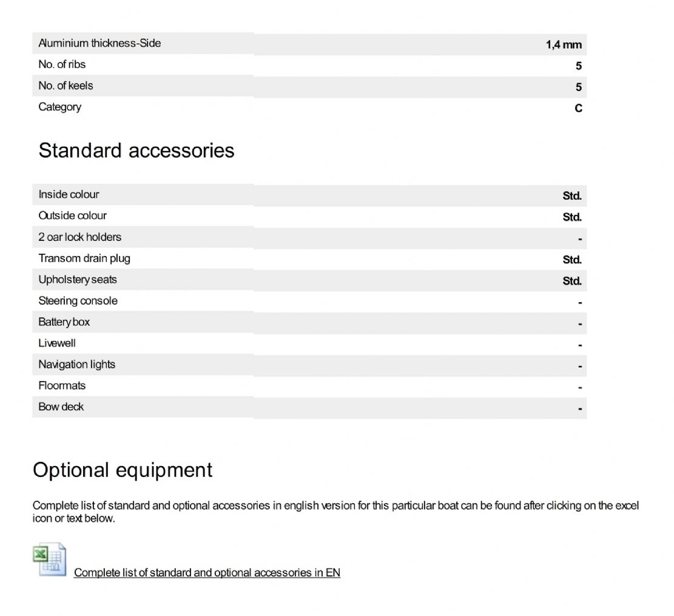This screenshot has height=616, width=674.
Task: Click the 2 oar lock holders label
Action: [79, 237]
